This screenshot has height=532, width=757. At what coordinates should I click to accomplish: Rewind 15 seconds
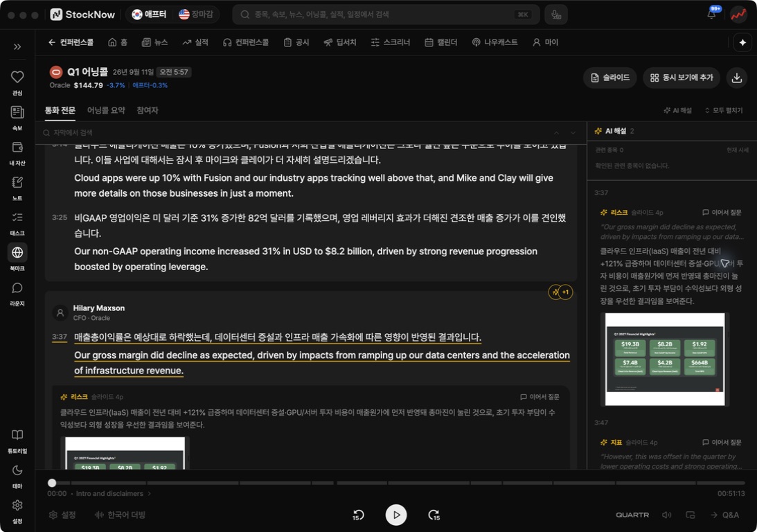tap(358, 515)
